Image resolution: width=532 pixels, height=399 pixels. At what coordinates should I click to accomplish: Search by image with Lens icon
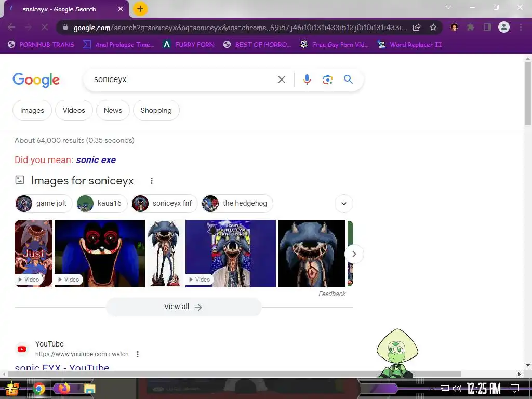[327, 79]
